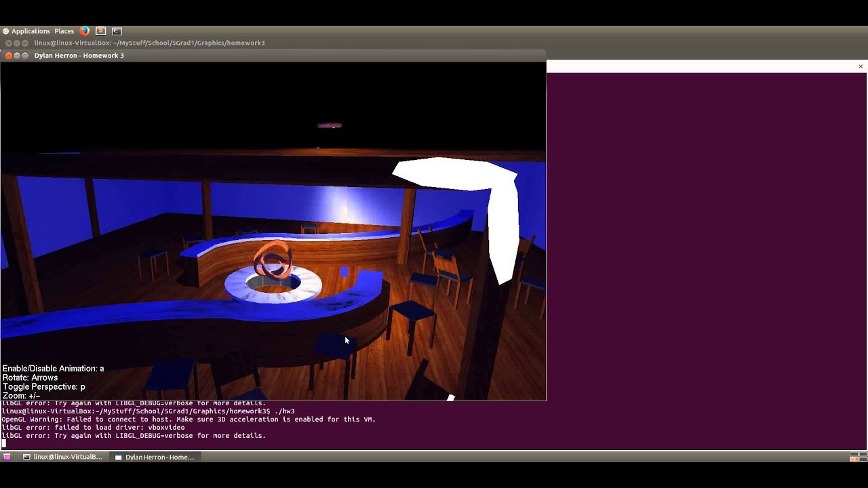
Task: Close the white bar with its X
Action: (861, 66)
